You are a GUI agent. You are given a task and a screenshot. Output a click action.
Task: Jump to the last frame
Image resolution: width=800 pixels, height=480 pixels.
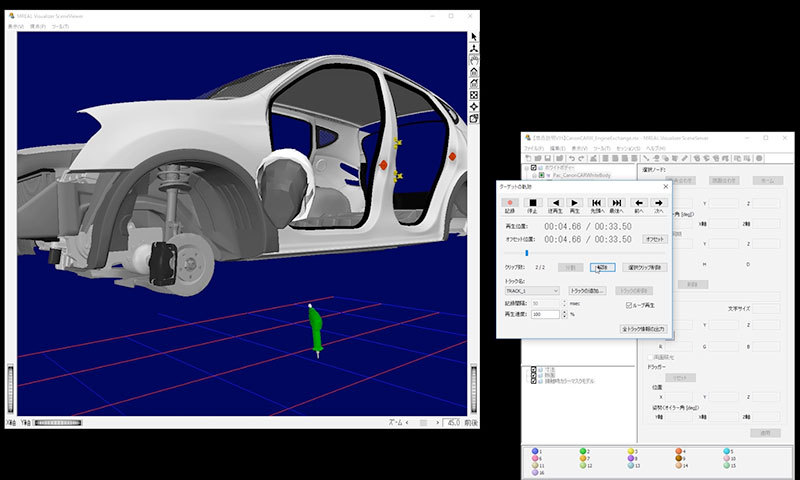617,203
